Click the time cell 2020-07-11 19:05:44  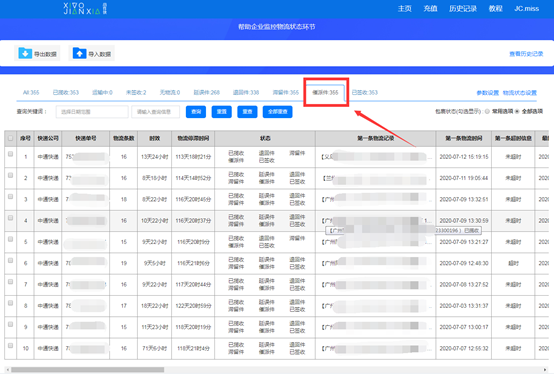click(464, 178)
